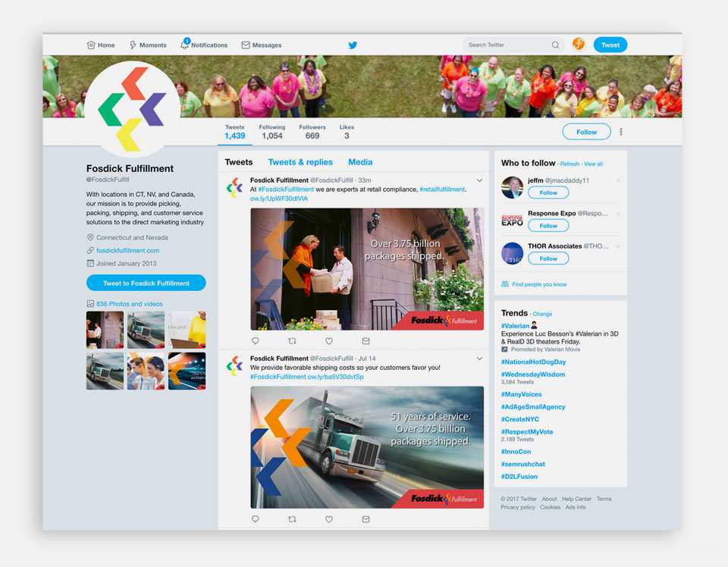
Task: Dismiss the jeffm suggestion
Action: (x=618, y=180)
